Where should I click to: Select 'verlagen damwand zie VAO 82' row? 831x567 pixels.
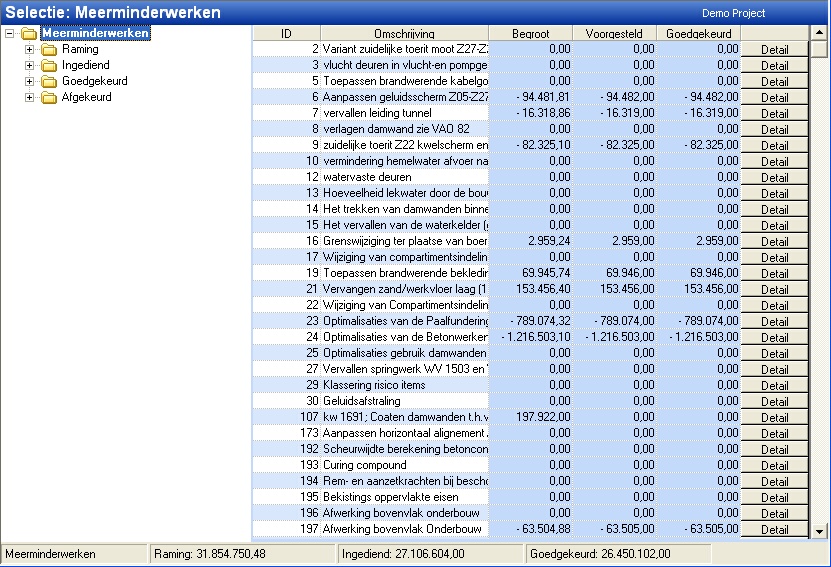(x=404, y=129)
